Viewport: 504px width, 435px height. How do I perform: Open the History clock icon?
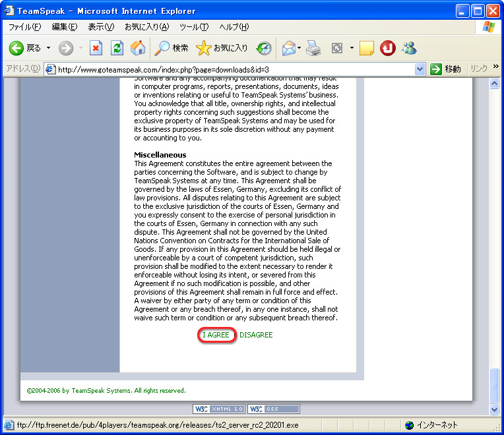[x=264, y=48]
